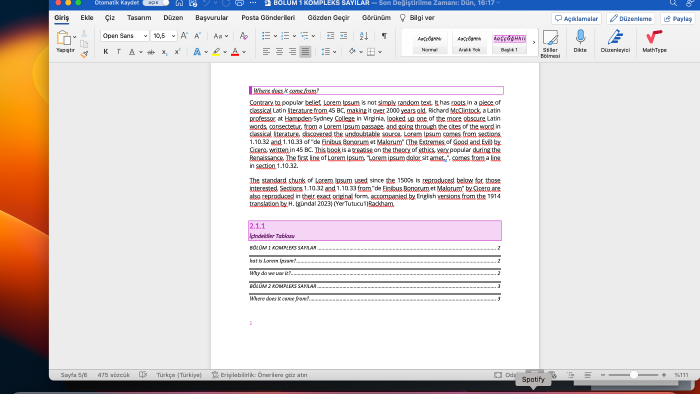Toggle justified text alignment
700x394 pixels.
(x=305, y=52)
